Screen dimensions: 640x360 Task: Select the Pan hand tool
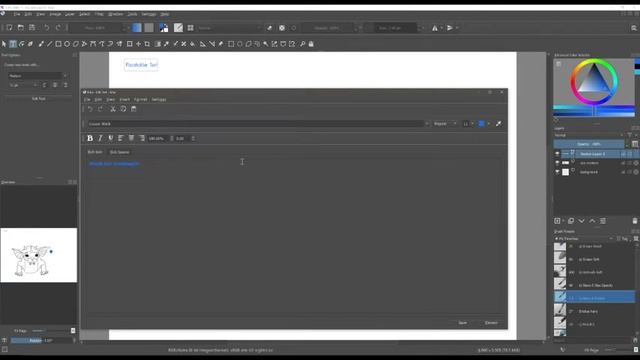[x=311, y=44]
